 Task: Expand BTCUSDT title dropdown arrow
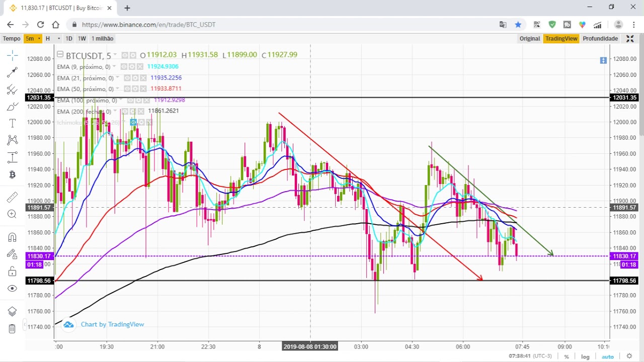tap(115, 54)
